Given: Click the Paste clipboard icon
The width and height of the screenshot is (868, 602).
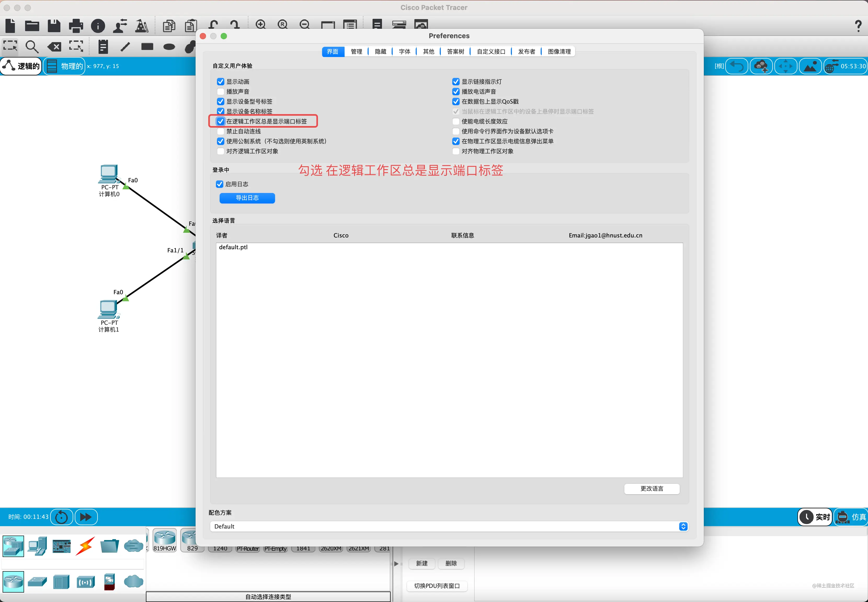Looking at the screenshot, I should pyautogui.click(x=191, y=26).
